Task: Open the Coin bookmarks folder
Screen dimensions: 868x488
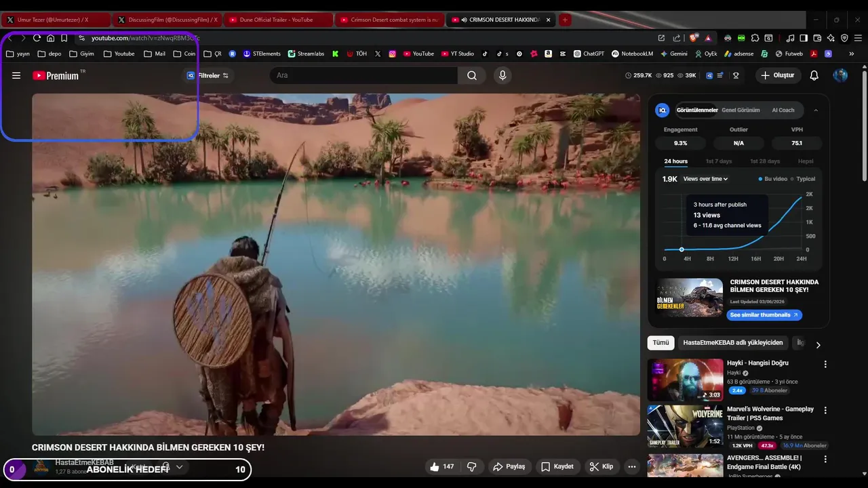Action: click(x=184, y=54)
